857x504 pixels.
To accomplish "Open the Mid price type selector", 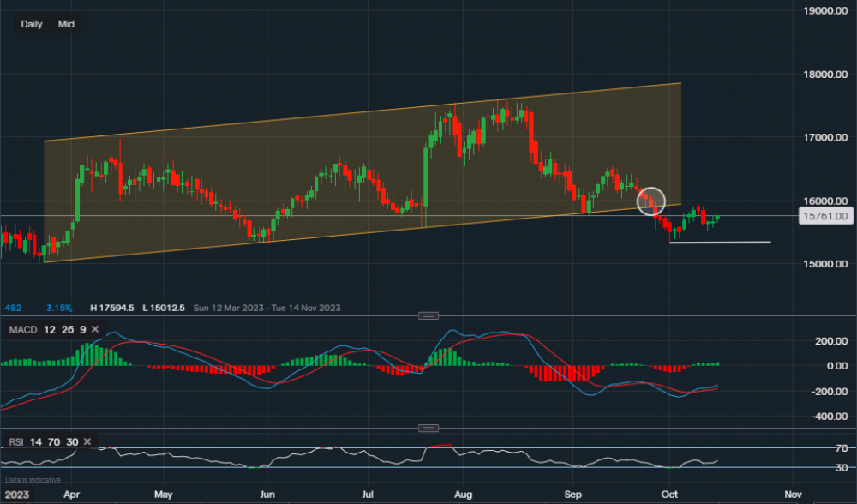I will tap(66, 24).
